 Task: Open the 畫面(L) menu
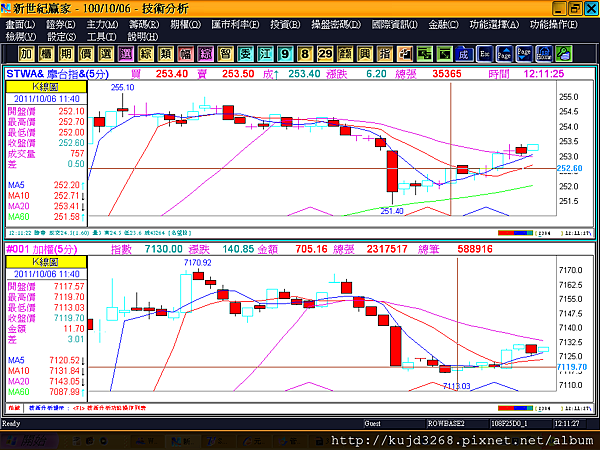tap(20, 25)
